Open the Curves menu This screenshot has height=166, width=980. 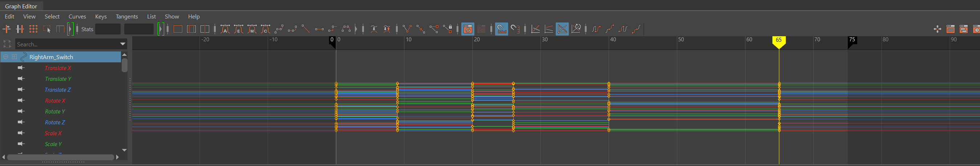pos(77,16)
